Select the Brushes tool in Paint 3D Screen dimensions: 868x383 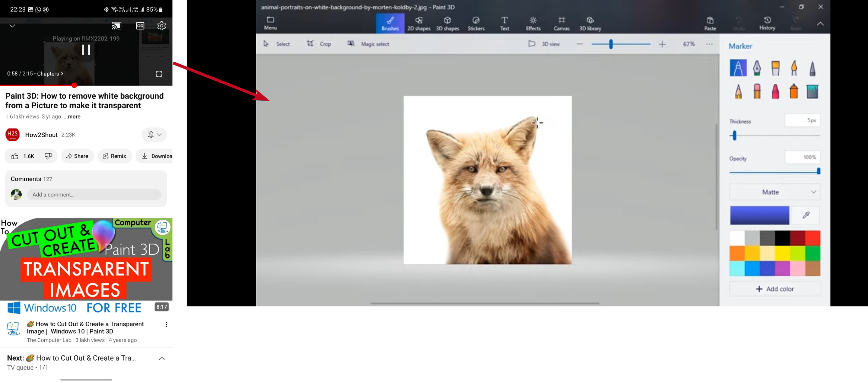(x=389, y=23)
